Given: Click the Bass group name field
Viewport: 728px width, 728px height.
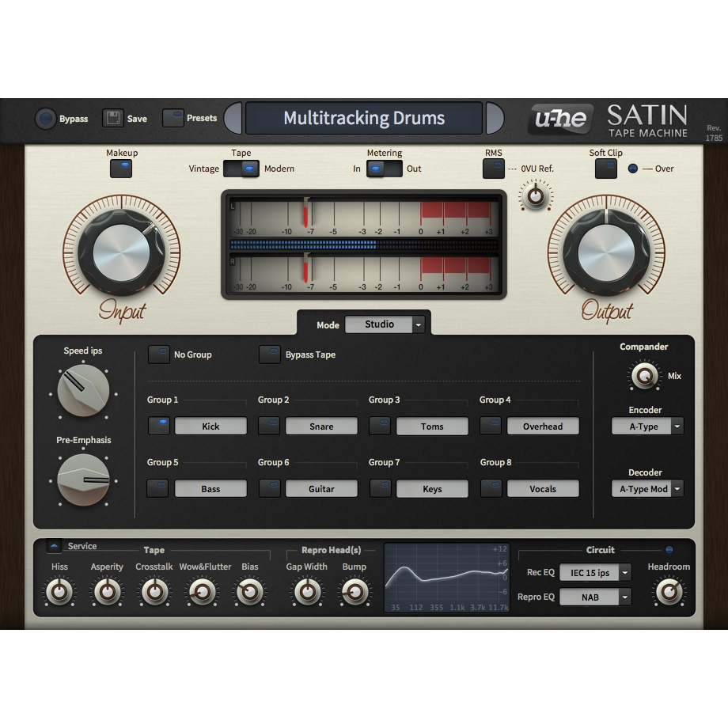Looking at the screenshot, I should click(x=210, y=489).
